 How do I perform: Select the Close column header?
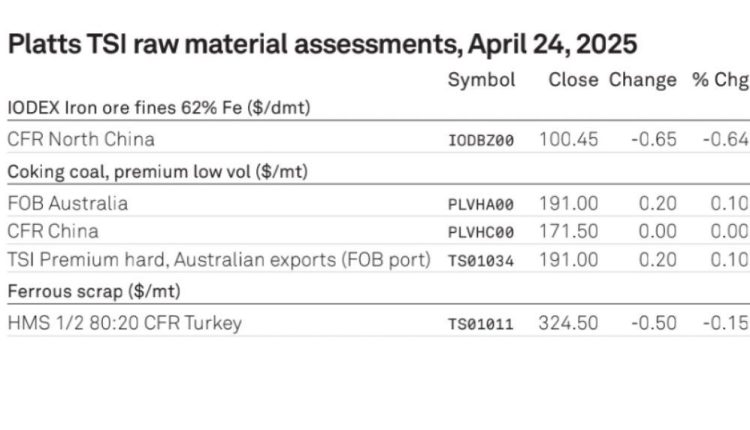pos(573,80)
